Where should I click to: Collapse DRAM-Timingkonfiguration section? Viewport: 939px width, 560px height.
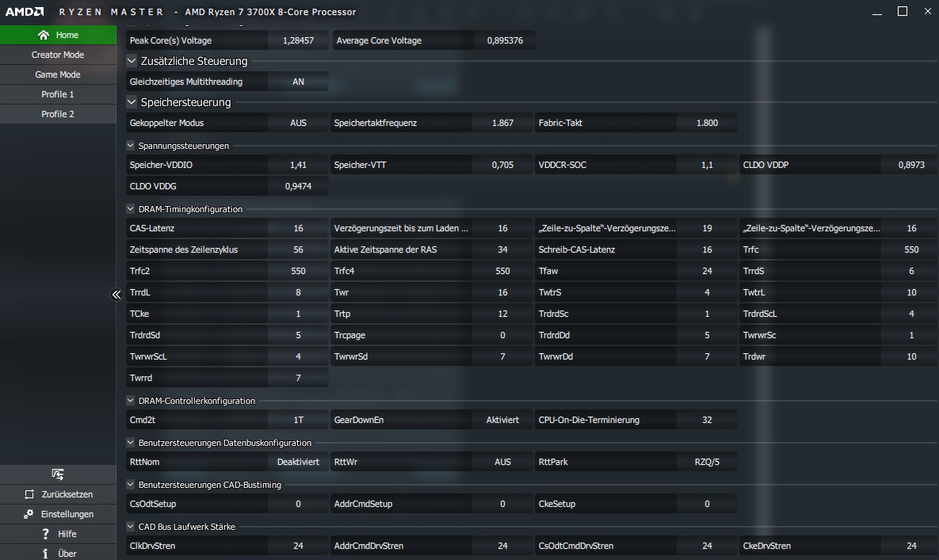tap(131, 209)
